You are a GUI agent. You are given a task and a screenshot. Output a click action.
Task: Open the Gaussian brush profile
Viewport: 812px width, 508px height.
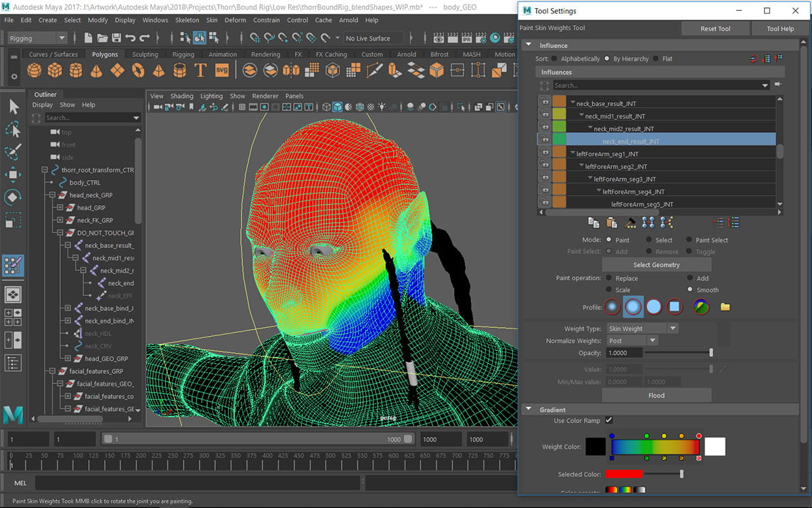612,307
